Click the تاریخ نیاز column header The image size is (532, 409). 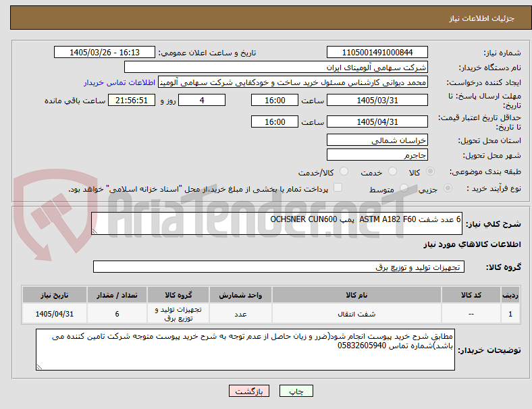point(55,295)
